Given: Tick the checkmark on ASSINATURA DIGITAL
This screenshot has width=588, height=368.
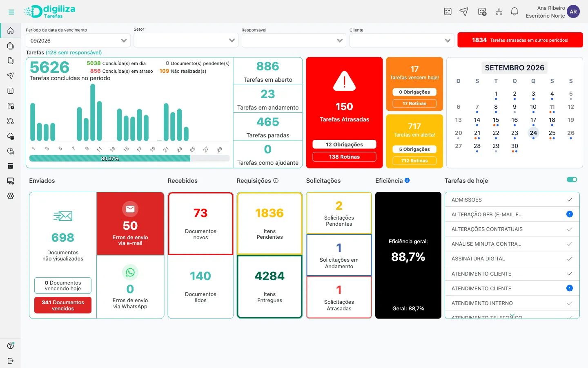Looking at the screenshot, I should point(570,258).
